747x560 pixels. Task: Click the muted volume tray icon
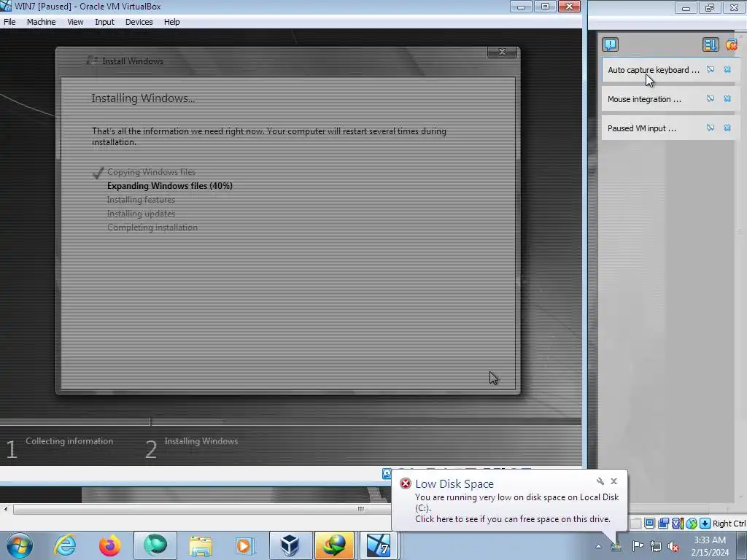(x=673, y=546)
